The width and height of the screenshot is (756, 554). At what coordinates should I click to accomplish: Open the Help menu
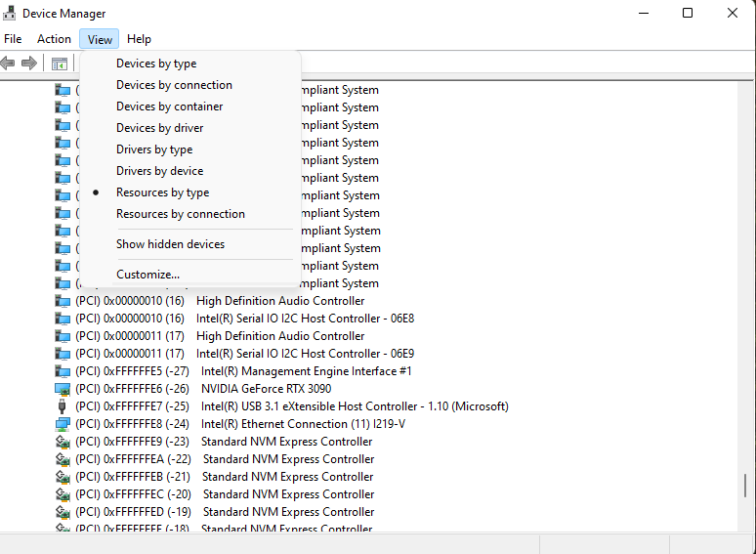[139, 39]
